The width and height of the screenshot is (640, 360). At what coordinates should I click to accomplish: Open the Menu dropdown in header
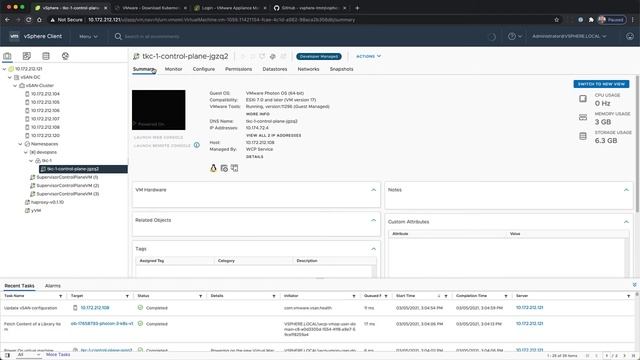click(x=88, y=36)
